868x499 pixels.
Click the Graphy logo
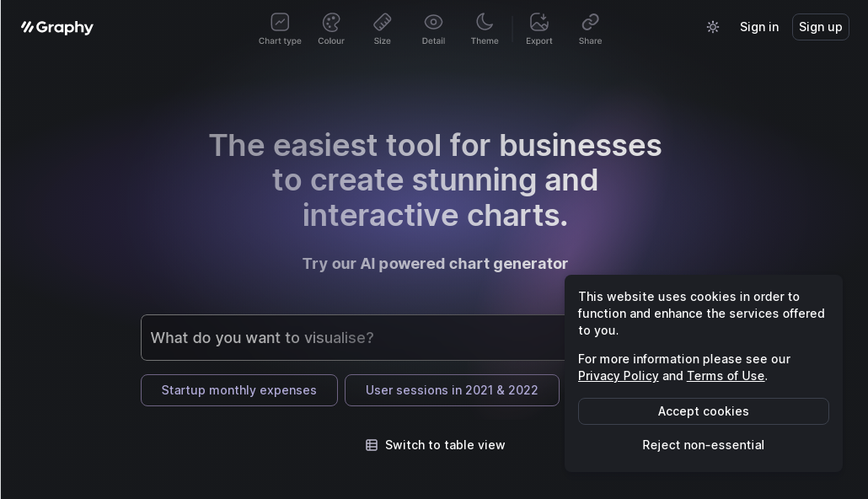(x=57, y=28)
